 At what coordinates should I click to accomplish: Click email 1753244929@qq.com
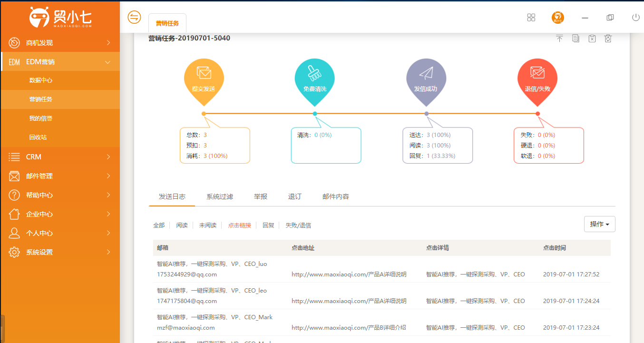pyautogui.click(x=187, y=274)
